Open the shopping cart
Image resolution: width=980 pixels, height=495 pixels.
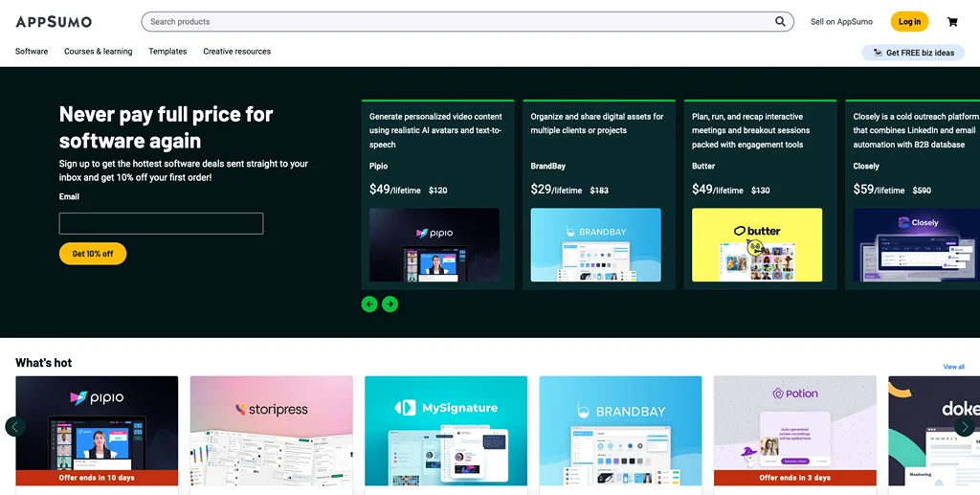952,22
